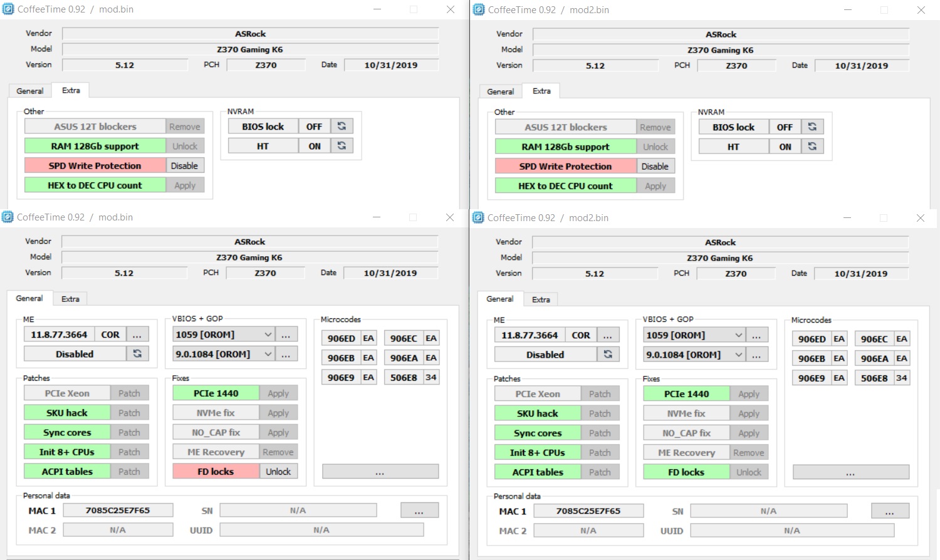Switch to General tab in upper mod.bin window
The height and width of the screenshot is (560, 940).
(x=30, y=91)
